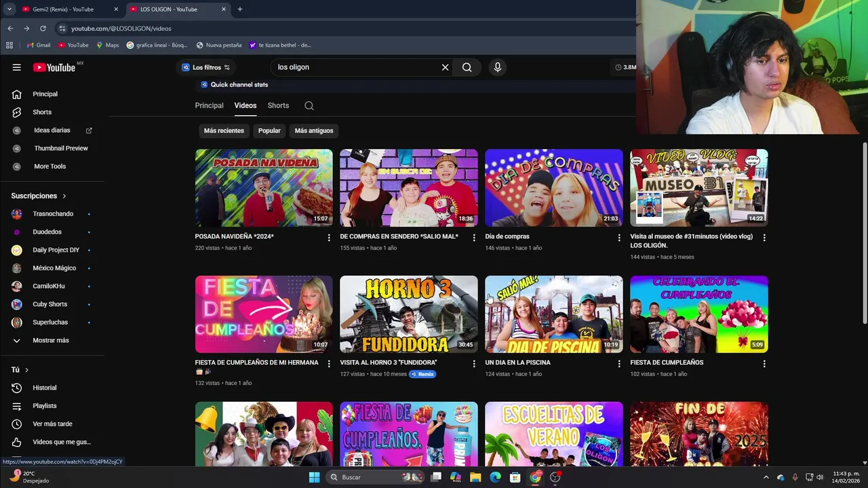The image size is (868, 488).
Task: Switch to Principal channel tab
Action: (209, 106)
